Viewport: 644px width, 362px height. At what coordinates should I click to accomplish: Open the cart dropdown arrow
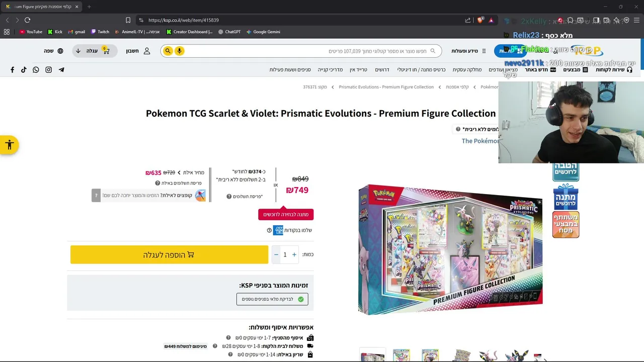tap(78, 51)
